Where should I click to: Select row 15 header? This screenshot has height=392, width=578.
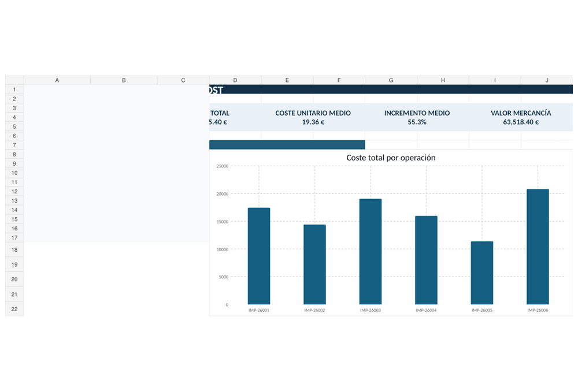(14, 219)
